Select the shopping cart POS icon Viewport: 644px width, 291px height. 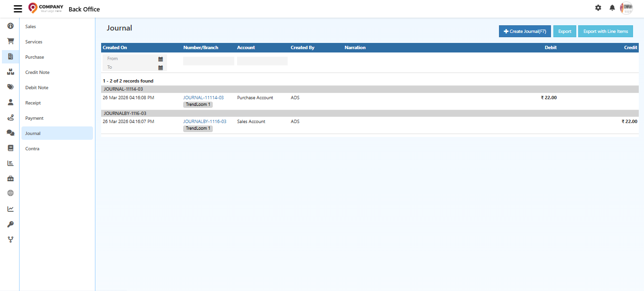click(x=10, y=42)
